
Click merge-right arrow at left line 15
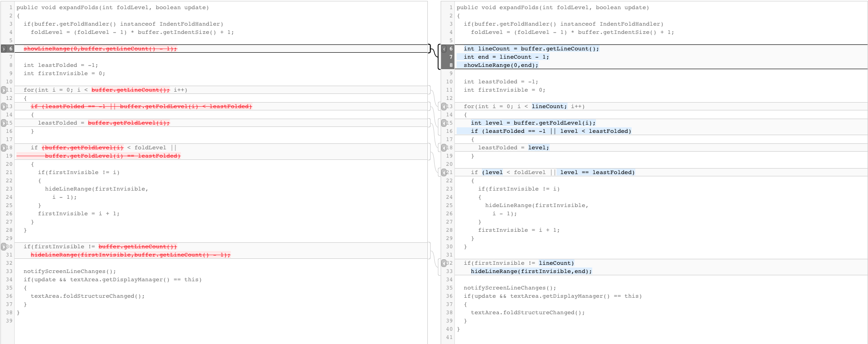(4, 123)
